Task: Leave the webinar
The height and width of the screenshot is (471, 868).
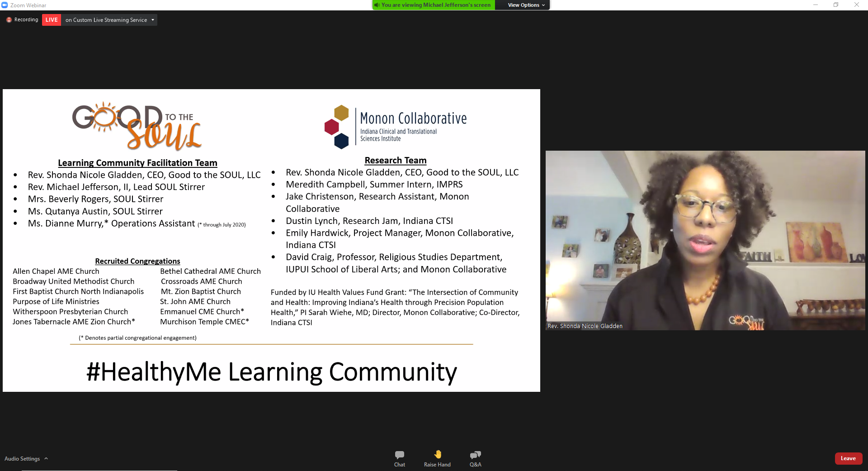Action: [x=848, y=458]
